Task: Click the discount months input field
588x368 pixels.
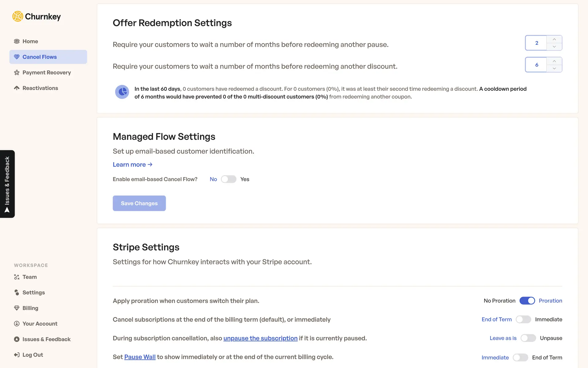Action: coord(536,65)
